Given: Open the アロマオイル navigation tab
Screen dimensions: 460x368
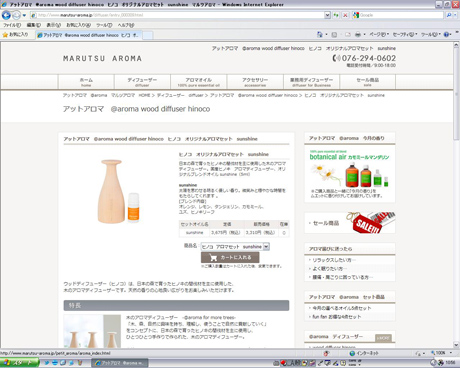Looking at the screenshot, I should (199, 82).
